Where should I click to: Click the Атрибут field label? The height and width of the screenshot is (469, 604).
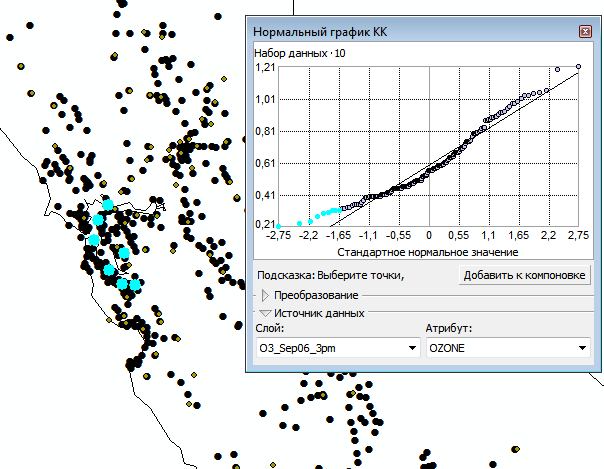446,328
